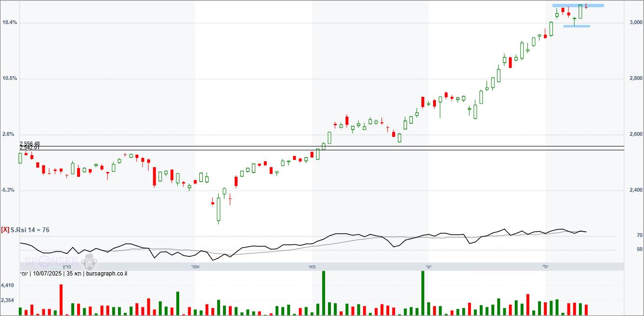The width and height of the screenshot is (644, 316).
Task: Click the 2.6% change axis label
Action: click(8, 134)
